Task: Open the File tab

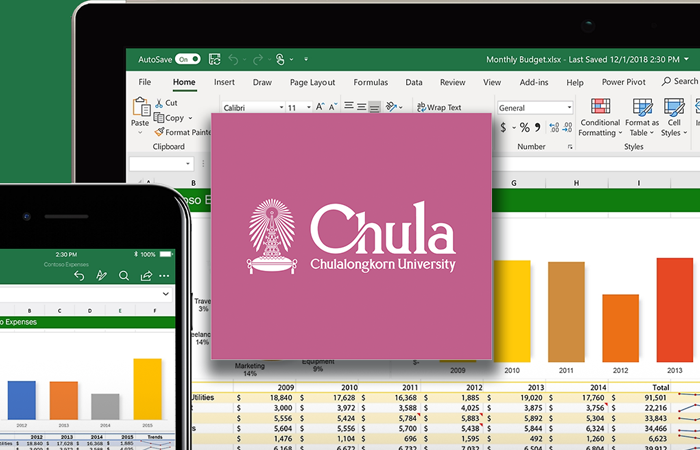Action: point(145,82)
